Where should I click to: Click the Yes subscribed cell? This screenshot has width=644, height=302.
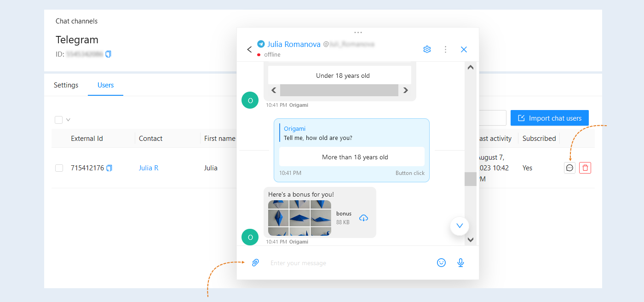tap(527, 168)
